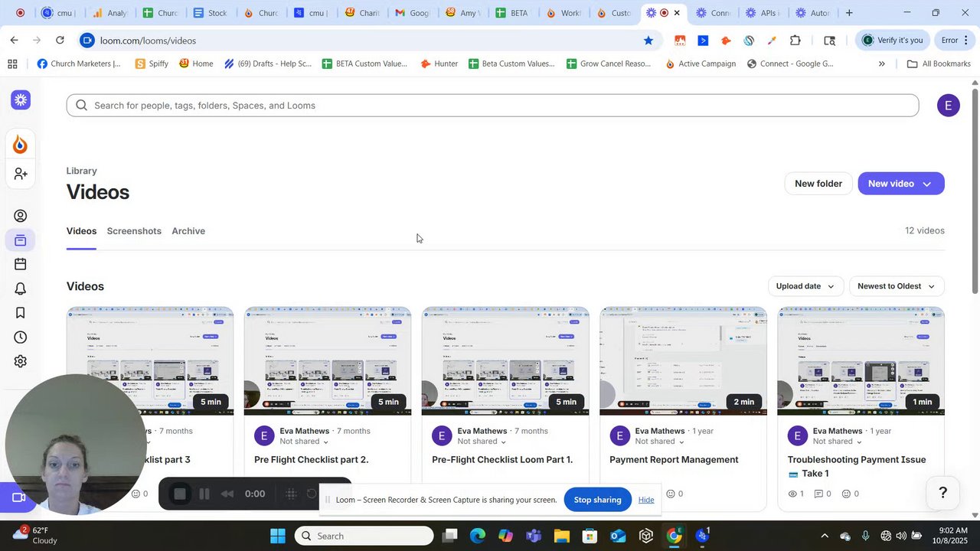This screenshot has height=551, width=980.
Task: Click the question mark help button
Action: pos(943,492)
